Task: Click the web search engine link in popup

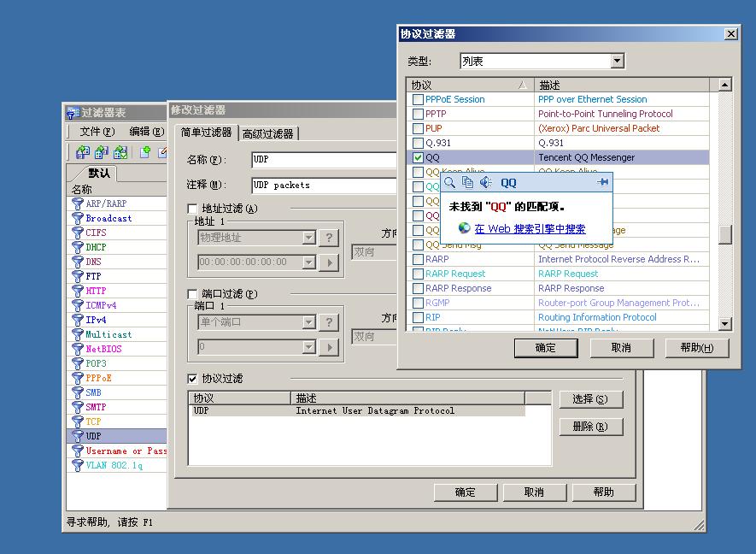Action: click(x=530, y=229)
